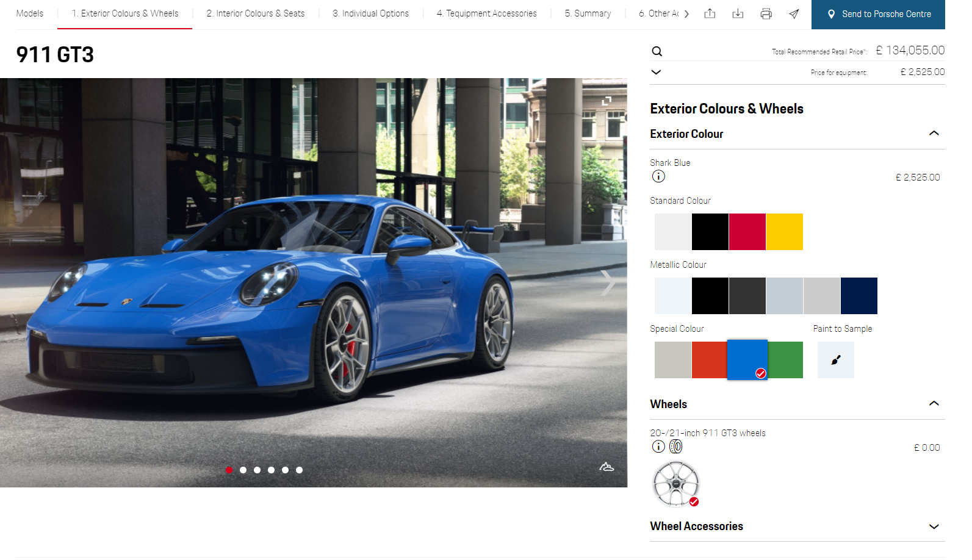Image resolution: width=972 pixels, height=560 pixels.
Task: Pick the selected Shark Blue swatch
Action: 747,360
